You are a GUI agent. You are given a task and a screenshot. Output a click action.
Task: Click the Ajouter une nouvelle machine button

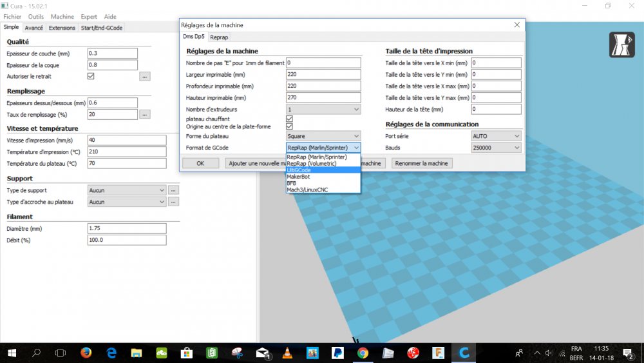coord(256,163)
